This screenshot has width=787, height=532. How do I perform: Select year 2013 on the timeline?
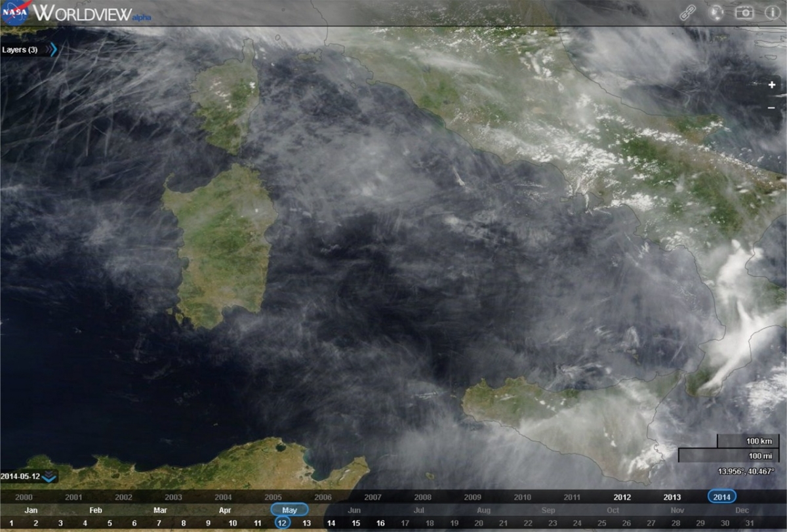672,497
